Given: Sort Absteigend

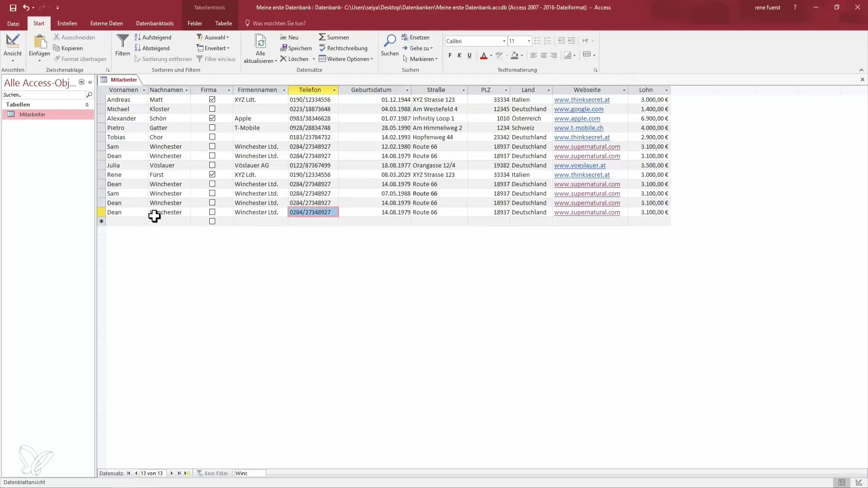Looking at the screenshot, I should 152,48.
